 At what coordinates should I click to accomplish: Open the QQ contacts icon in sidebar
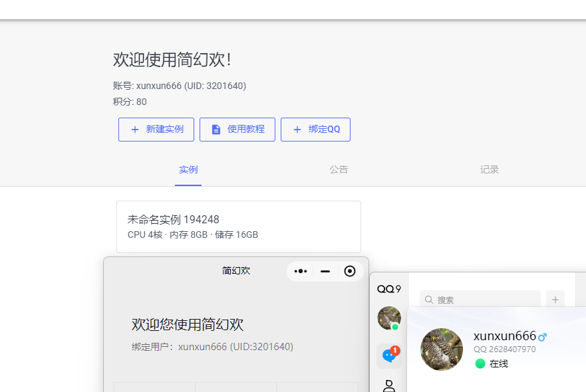pos(389,386)
